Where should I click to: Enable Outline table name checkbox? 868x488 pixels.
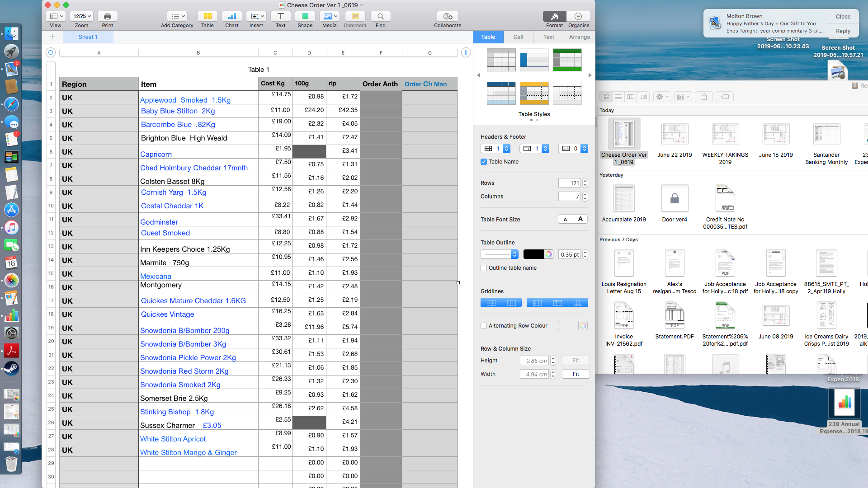pyautogui.click(x=484, y=268)
